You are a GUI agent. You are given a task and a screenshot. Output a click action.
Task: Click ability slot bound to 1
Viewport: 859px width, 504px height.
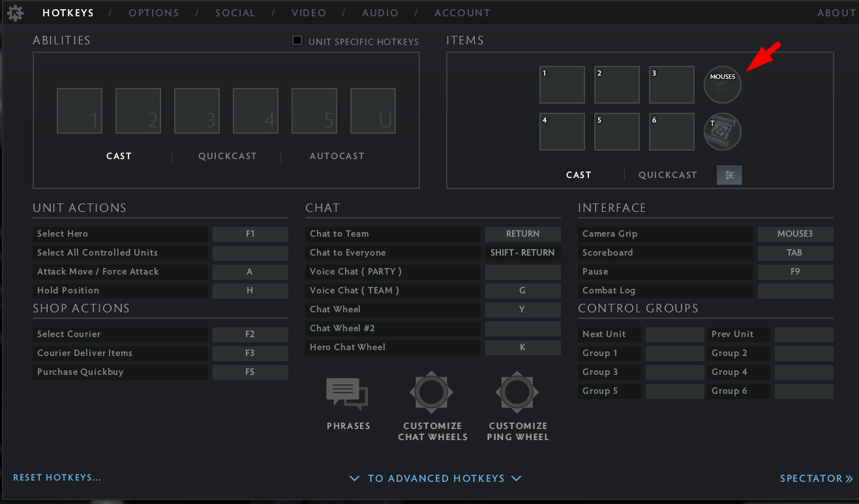[80, 111]
